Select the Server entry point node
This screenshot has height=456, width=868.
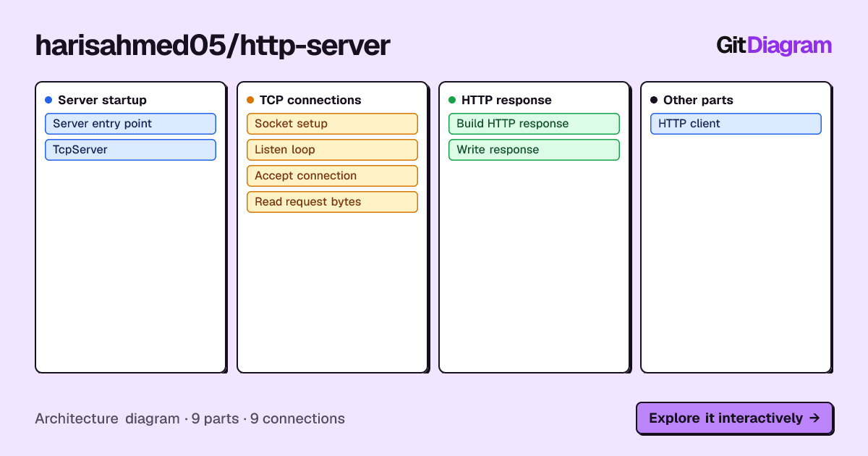(x=130, y=124)
